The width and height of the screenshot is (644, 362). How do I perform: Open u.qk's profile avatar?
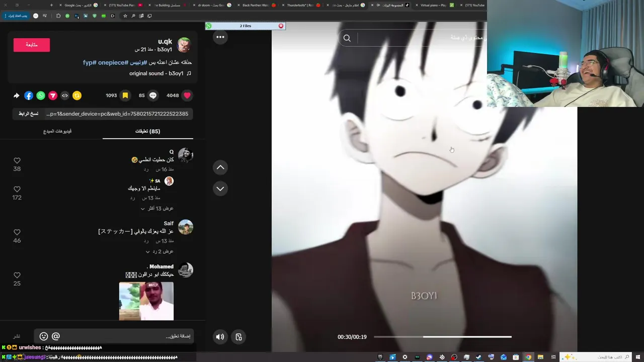(x=184, y=45)
